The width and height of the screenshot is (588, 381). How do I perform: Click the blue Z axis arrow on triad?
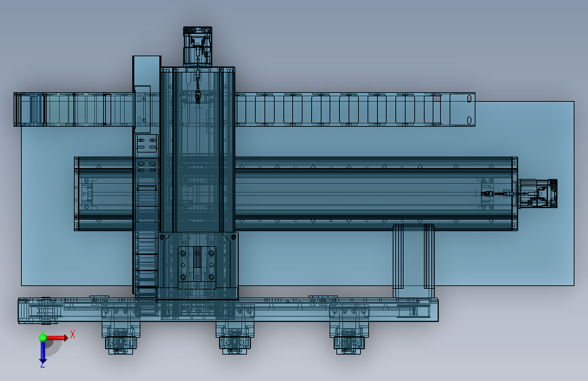[x=43, y=353]
